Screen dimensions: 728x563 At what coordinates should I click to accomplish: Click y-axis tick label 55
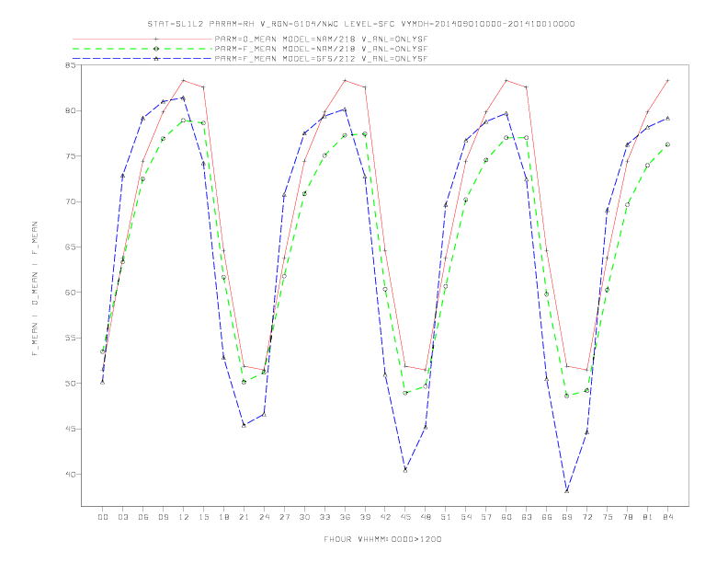(x=70, y=338)
